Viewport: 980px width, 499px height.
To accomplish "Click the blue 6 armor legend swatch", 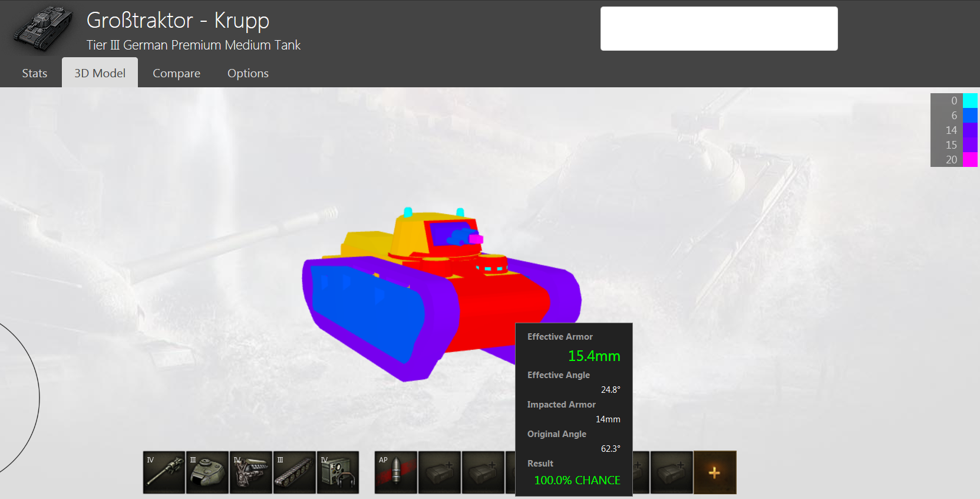I will point(970,116).
